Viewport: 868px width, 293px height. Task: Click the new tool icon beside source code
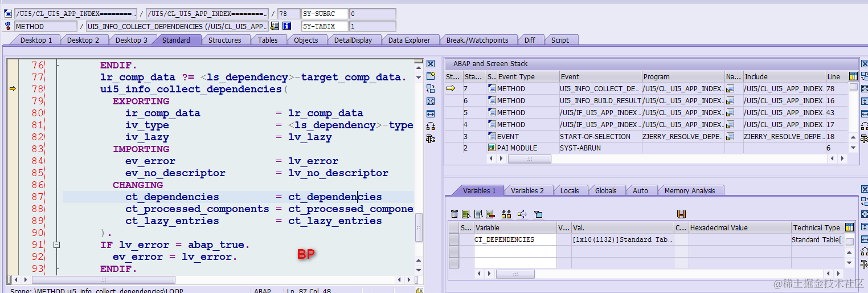[x=431, y=76]
